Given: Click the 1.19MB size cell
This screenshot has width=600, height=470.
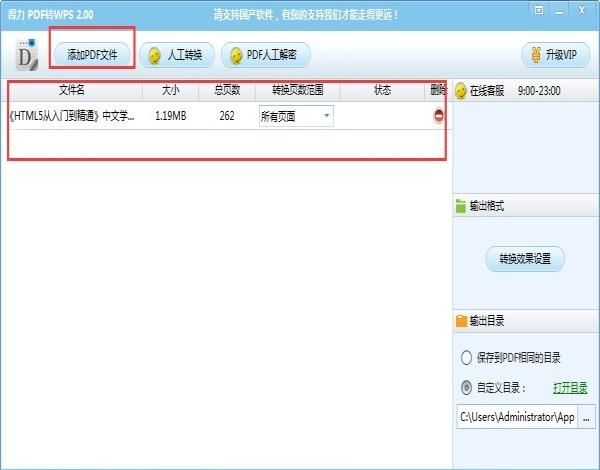Looking at the screenshot, I should pyautogui.click(x=171, y=116).
